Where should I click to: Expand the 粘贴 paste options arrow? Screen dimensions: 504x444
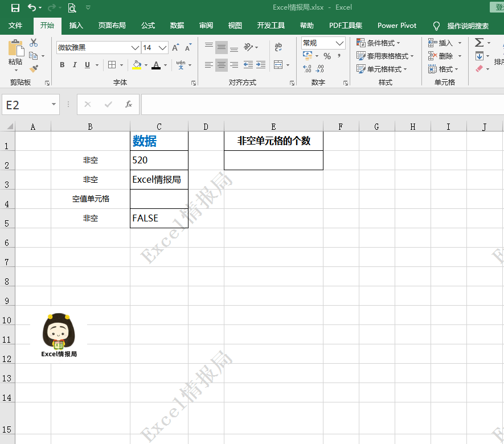coord(16,70)
